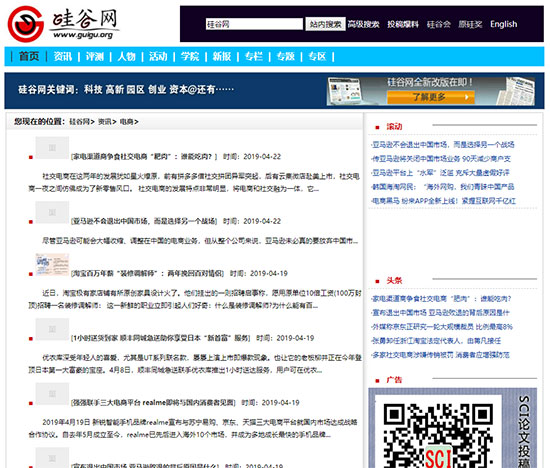Screen dimensions: 550x468
Task: Open sidebar link 韩国海淘网民 海外网购
Action: click(443, 187)
